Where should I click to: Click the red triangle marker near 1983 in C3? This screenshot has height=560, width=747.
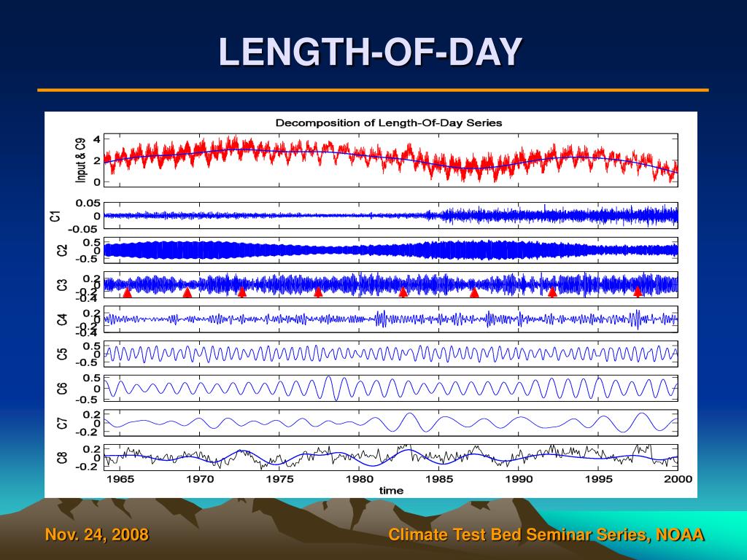[403, 292]
